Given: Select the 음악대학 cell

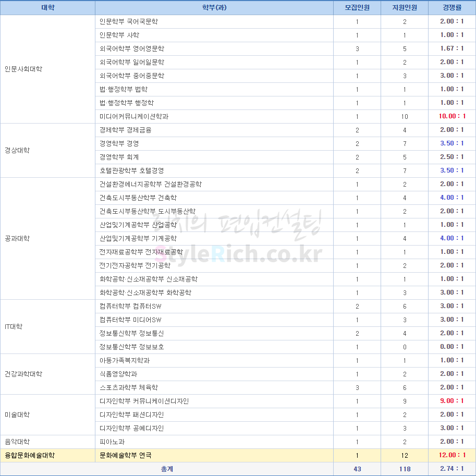Looking at the screenshot, I should coord(47,442).
